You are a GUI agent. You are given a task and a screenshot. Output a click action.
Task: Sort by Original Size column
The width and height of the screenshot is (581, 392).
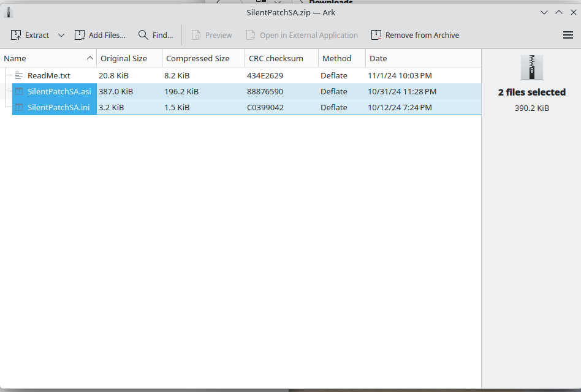[129, 58]
